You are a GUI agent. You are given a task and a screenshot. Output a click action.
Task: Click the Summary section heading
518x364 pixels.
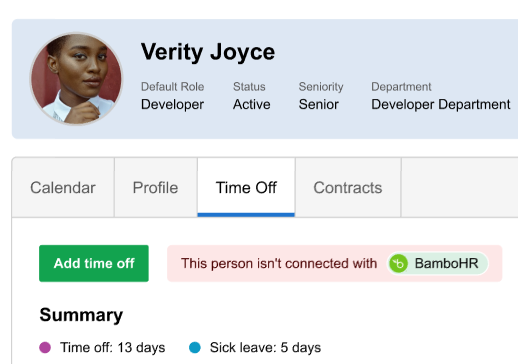pyautogui.click(x=81, y=315)
